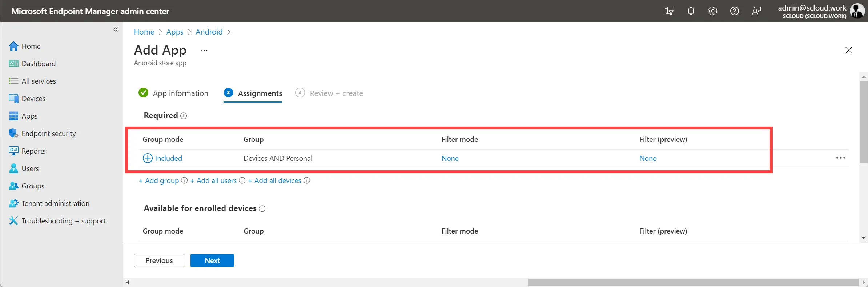
Task: Click the Tenant administration label in the sidebar
Action: click(x=56, y=203)
